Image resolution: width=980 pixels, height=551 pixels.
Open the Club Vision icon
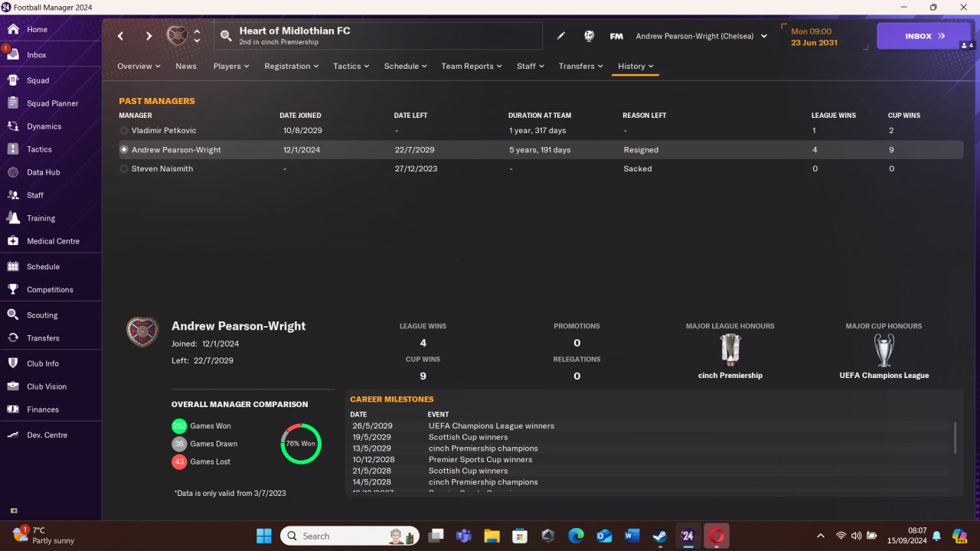(x=13, y=386)
